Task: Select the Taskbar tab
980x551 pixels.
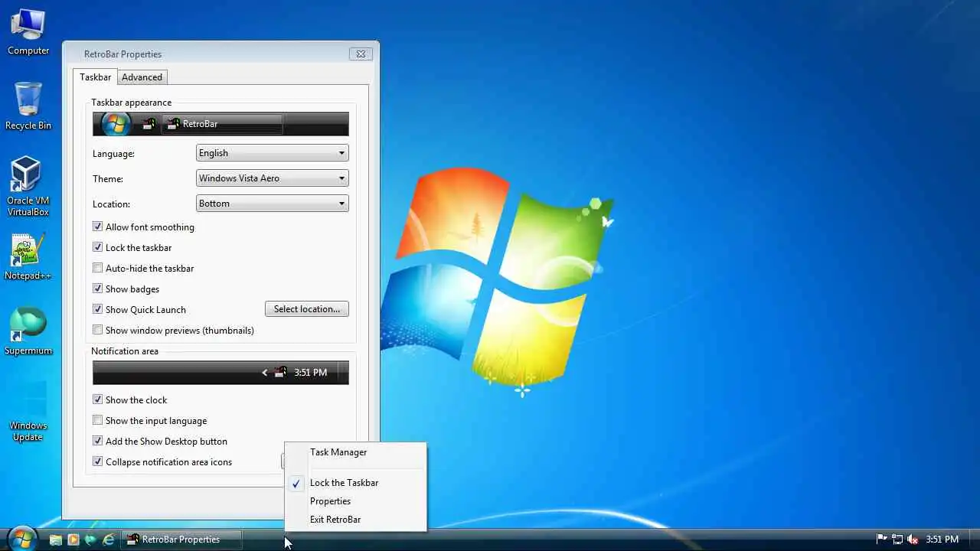Action: coord(96,77)
